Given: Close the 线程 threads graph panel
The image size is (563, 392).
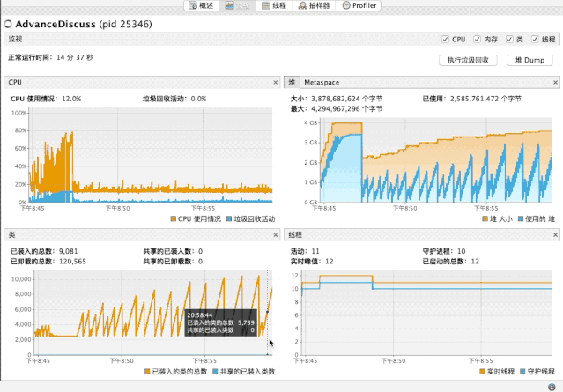Looking at the screenshot, I should [x=555, y=235].
